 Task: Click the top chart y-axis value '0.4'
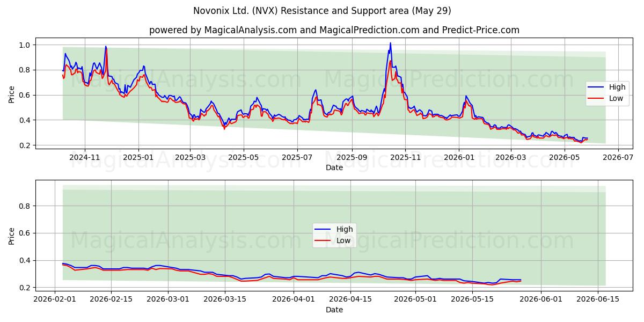(26, 120)
